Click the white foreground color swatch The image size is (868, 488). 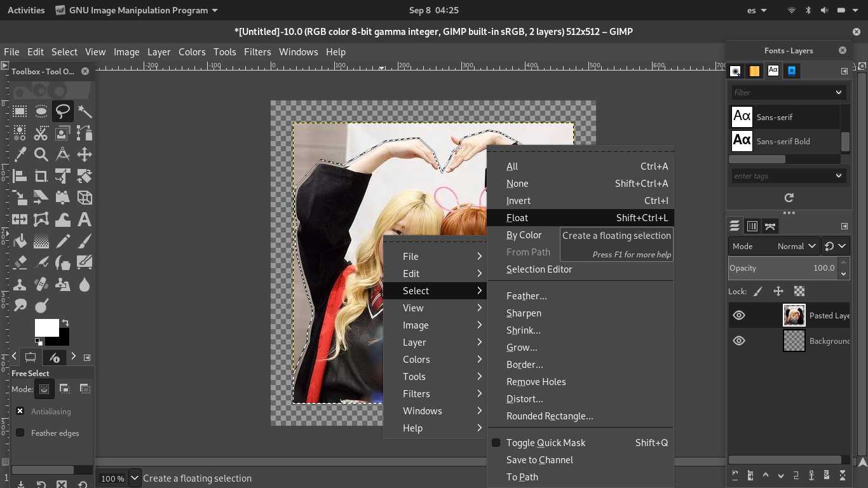point(46,328)
